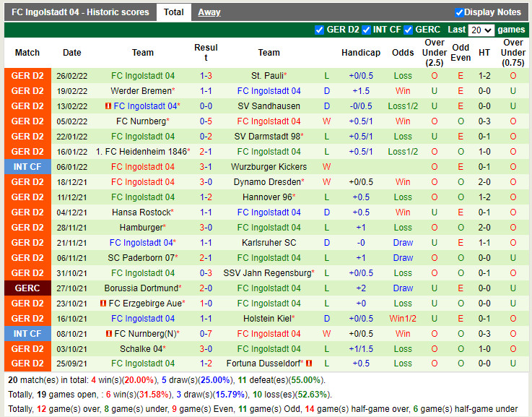
Task: Click the Loss1/2 odds for the SV Sandhausen match
Action: pos(403,106)
